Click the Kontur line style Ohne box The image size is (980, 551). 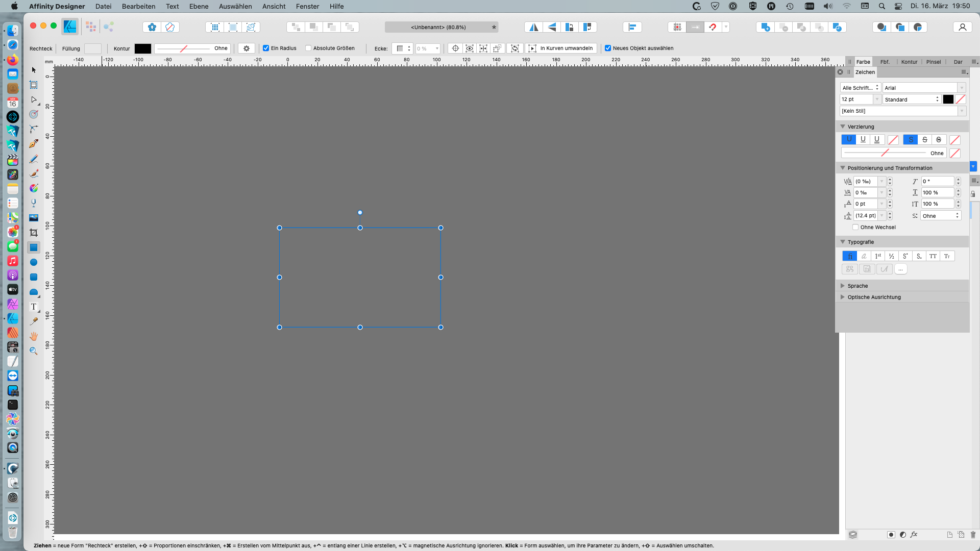(x=192, y=48)
